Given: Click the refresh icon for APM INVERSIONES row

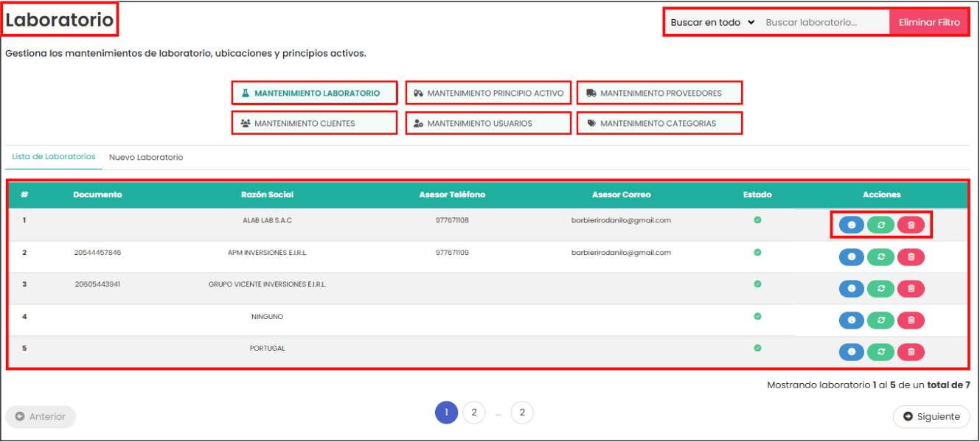Looking at the screenshot, I should 881,257.
